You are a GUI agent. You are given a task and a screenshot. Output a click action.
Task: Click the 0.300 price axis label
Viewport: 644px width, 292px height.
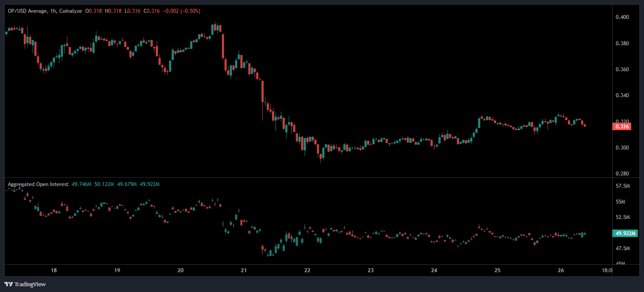[623, 148]
